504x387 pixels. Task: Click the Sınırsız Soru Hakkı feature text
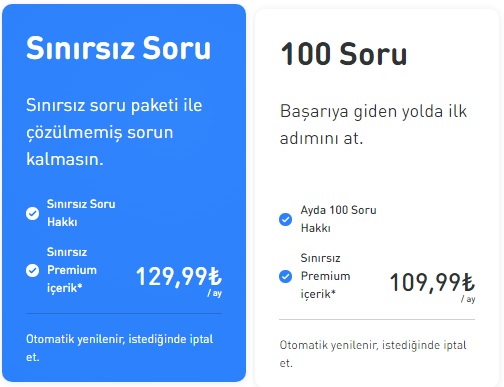click(81, 213)
